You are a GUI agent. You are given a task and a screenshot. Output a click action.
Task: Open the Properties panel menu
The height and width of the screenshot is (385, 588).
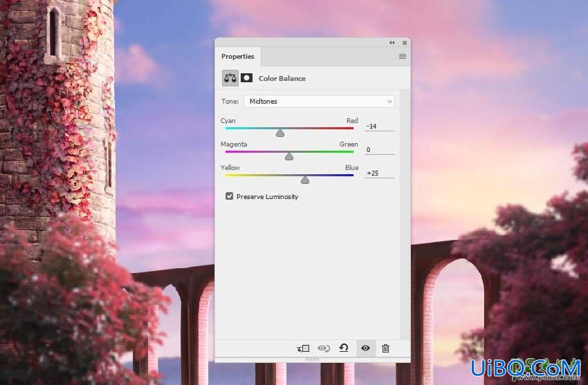coord(403,57)
